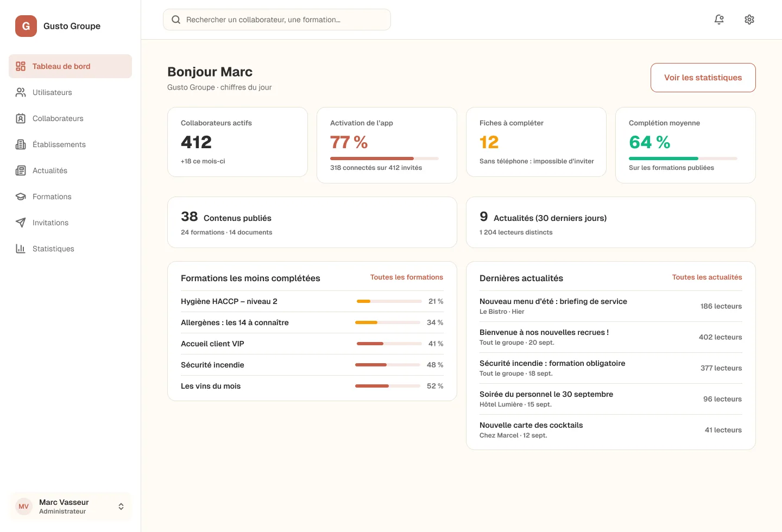Click the 64 % completion value
The image size is (782, 532).
649,142
